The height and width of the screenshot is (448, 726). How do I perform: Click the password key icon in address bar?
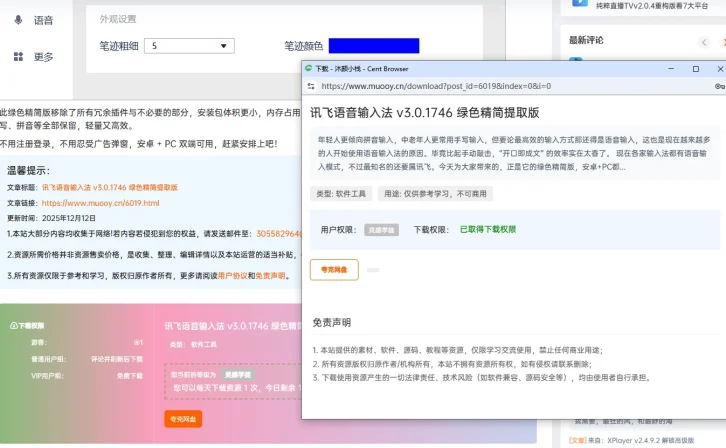point(720,86)
